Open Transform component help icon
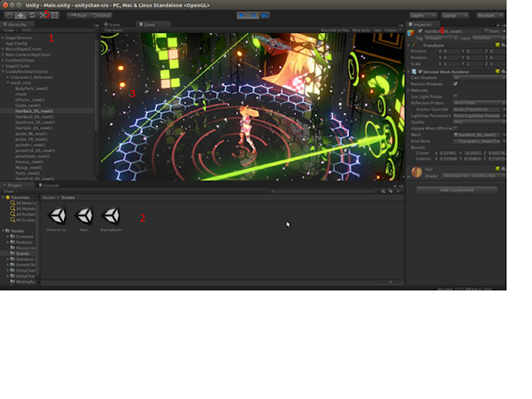 coord(497,45)
